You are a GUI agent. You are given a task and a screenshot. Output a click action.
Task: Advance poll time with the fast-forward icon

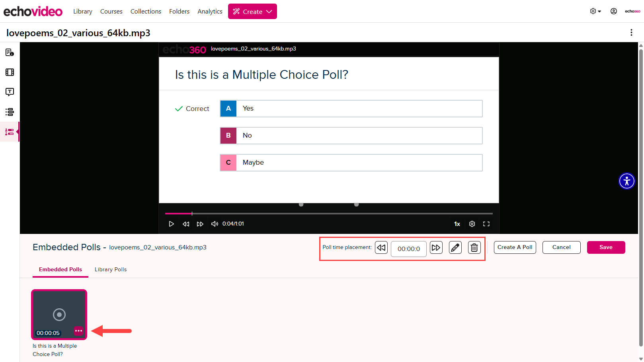point(436,247)
